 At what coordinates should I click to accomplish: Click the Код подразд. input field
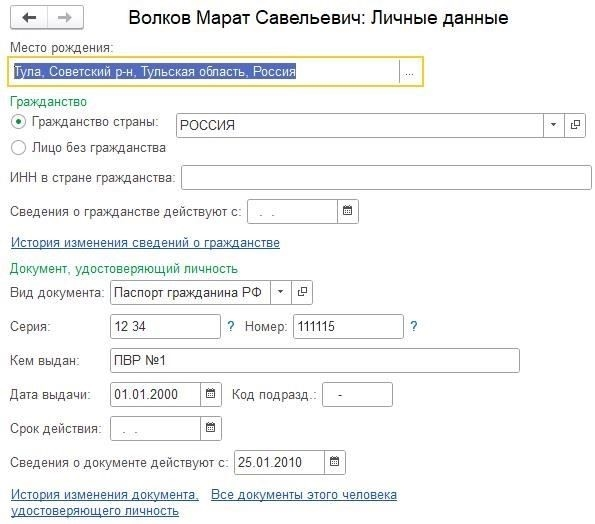[357, 394]
